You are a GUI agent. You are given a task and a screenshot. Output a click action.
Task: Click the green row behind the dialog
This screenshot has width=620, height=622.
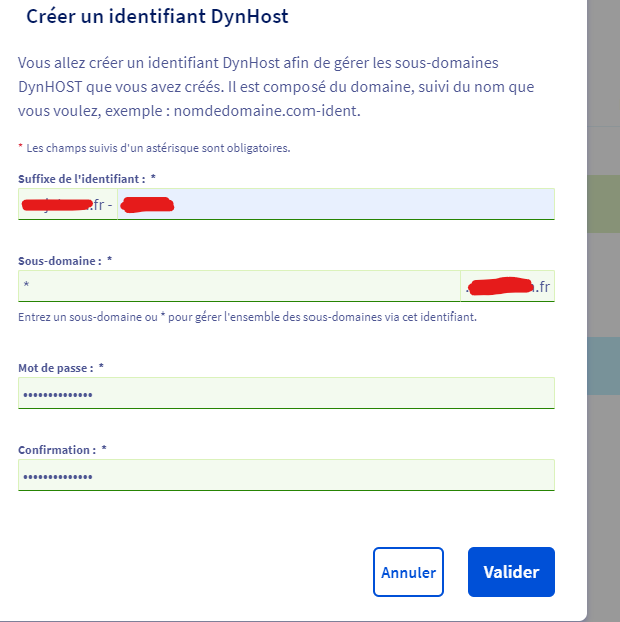coord(602,204)
